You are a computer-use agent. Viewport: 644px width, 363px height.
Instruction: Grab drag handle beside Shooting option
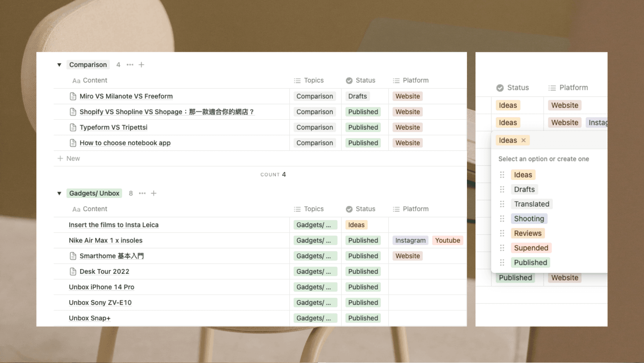pos(502,219)
